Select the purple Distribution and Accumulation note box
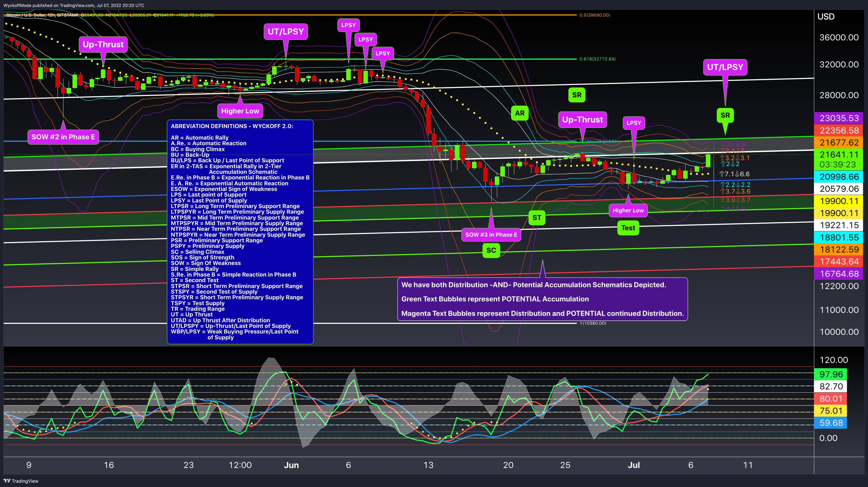The width and height of the screenshot is (868, 487). [543, 299]
